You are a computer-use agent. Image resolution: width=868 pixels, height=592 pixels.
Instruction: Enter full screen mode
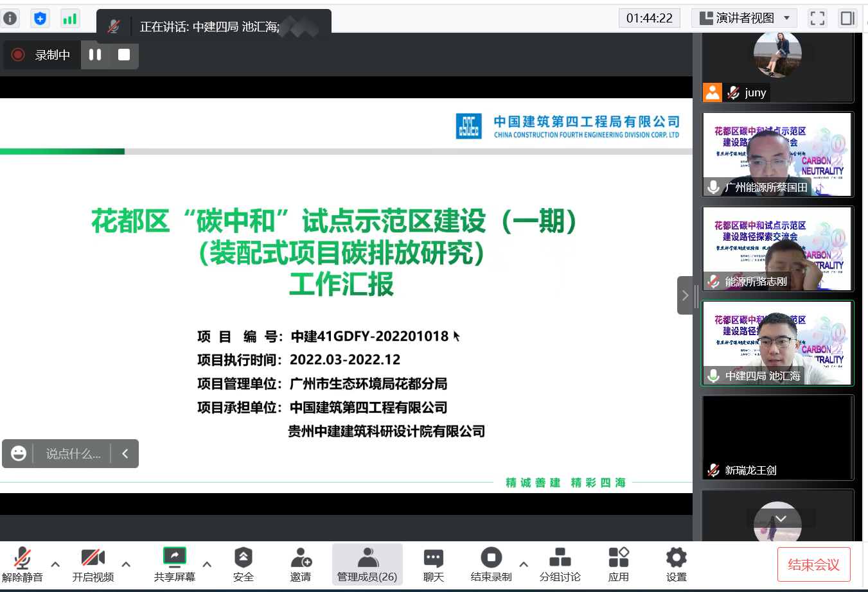[x=817, y=18]
